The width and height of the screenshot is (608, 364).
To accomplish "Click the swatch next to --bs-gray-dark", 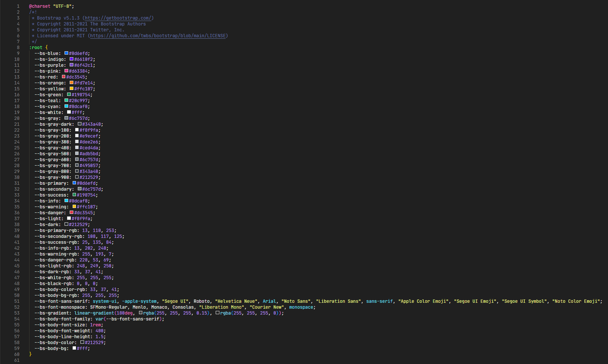I will [x=80, y=124].
